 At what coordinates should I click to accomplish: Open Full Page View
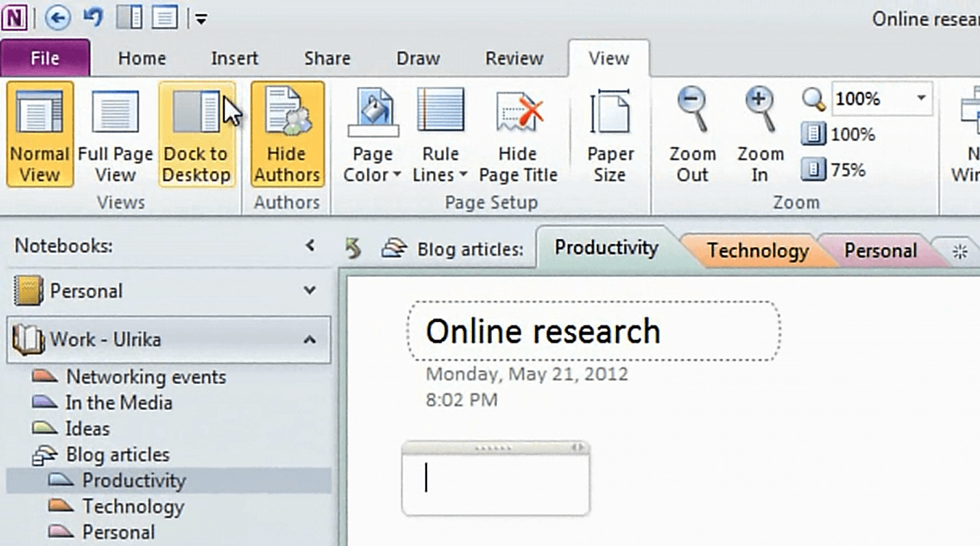[x=115, y=131]
